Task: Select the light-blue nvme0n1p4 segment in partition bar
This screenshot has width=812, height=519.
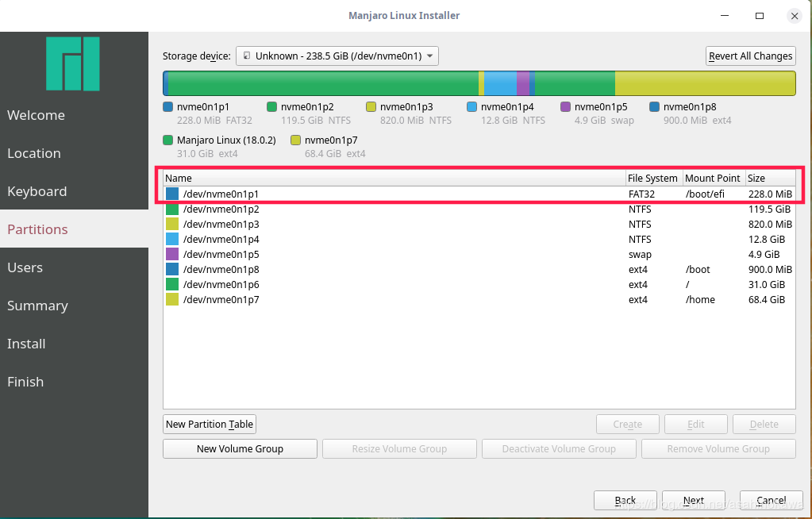Action: coord(500,83)
